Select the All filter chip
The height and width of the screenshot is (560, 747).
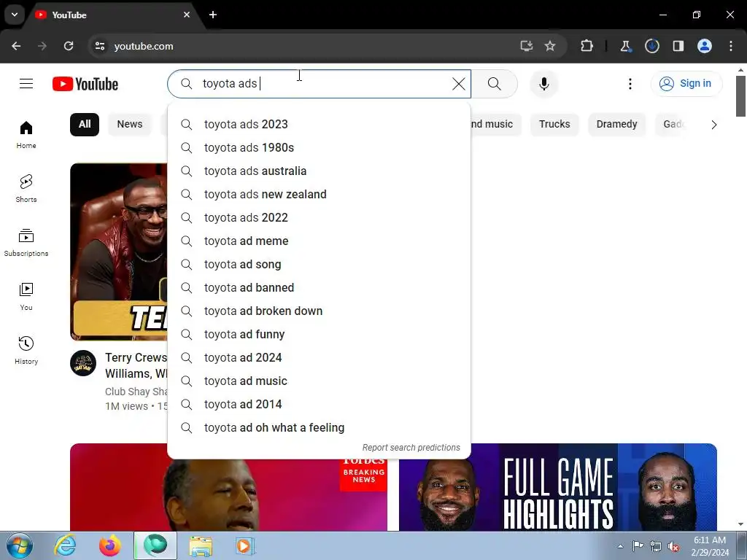click(85, 124)
